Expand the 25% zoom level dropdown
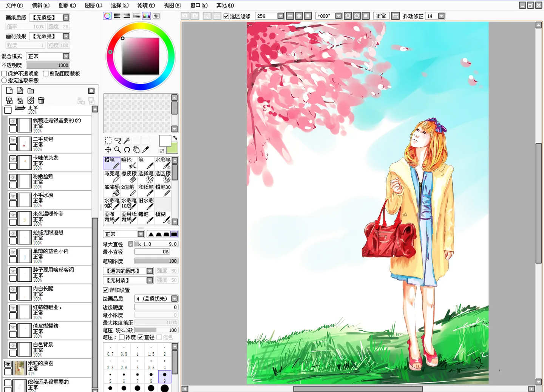Viewport: 544px width, 392px height. (280, 16)
